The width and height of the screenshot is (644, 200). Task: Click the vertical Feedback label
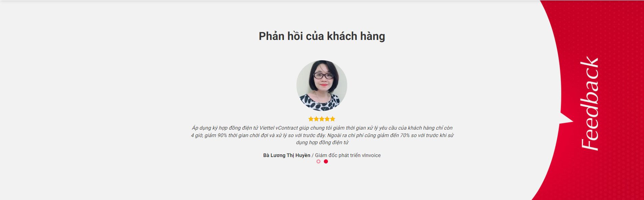click(x=590, y=104)
